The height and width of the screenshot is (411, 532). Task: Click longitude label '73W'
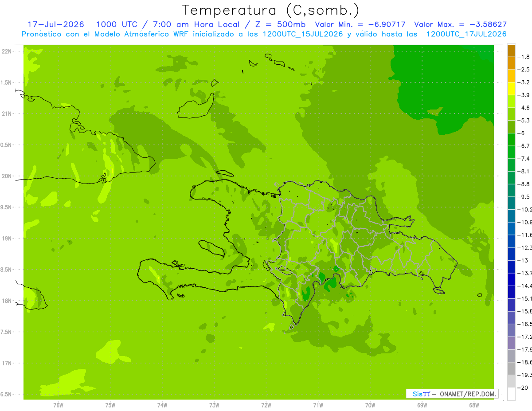tap(214, 405)
